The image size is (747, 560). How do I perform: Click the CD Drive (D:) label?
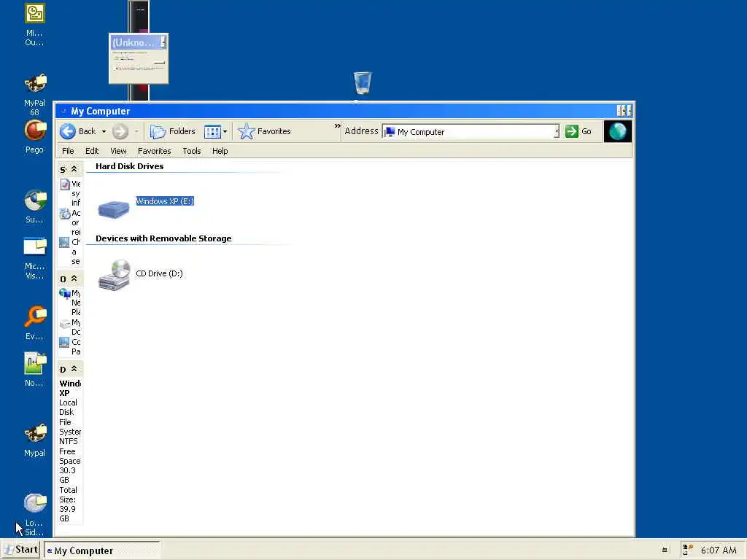tap(159, 273)
